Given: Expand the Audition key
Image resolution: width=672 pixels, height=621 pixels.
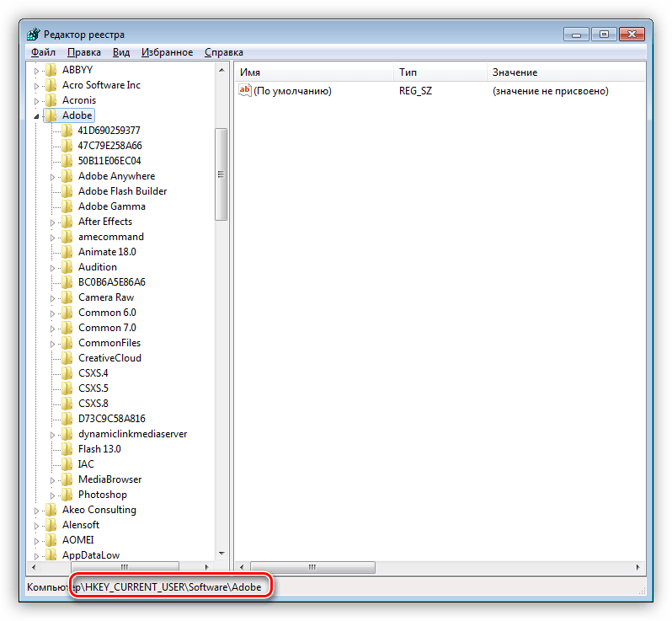Looking at the screenshot, I should 52,268.
